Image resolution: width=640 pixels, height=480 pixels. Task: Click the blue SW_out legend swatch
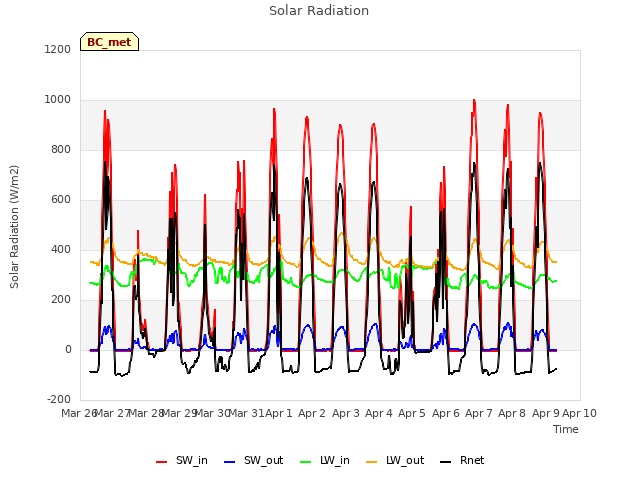coord(230,462)
